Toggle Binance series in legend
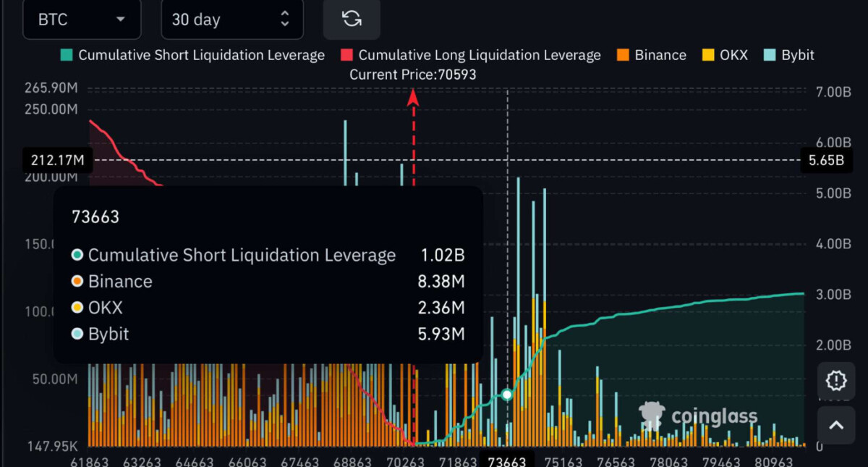 (x=652, y=55)
